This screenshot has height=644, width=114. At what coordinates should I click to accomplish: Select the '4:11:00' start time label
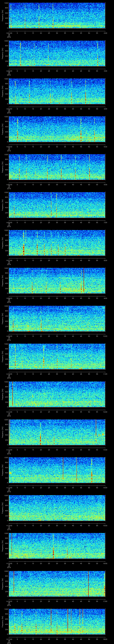pyautogui.click(x=9, y=412)
